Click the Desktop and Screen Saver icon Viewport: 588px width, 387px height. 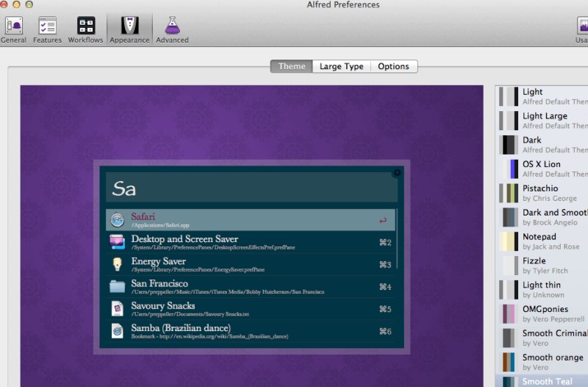(x=118, y=242)
